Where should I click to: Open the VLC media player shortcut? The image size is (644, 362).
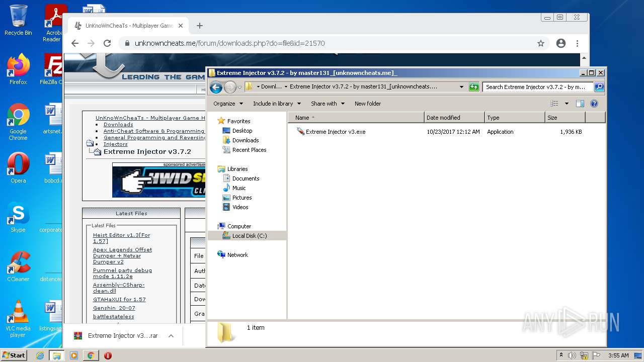18,319
